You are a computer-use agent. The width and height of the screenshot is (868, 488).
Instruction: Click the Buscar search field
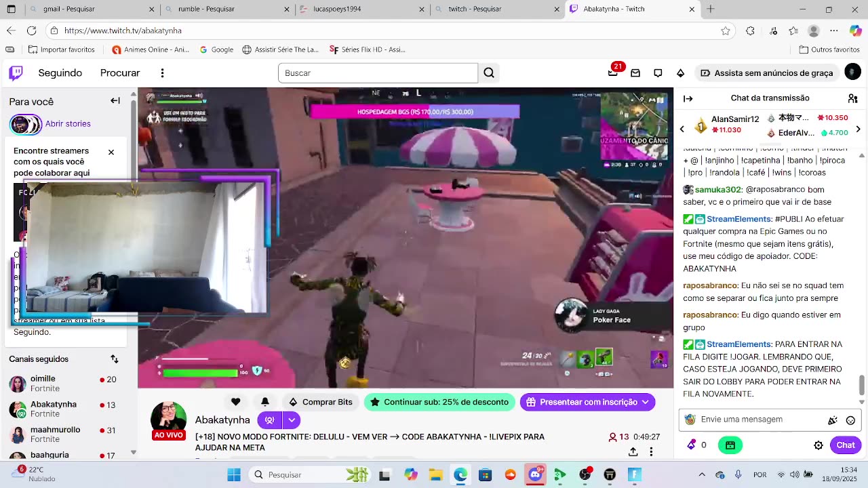[378, 73]
